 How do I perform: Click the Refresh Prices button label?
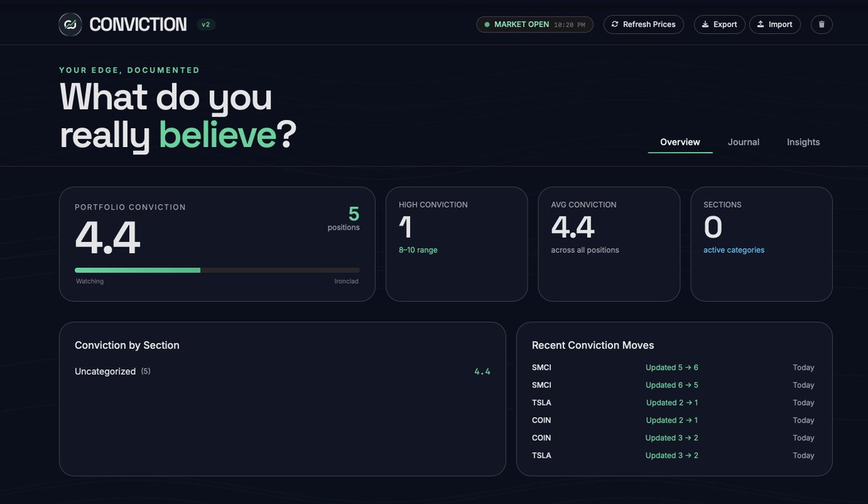649,25
